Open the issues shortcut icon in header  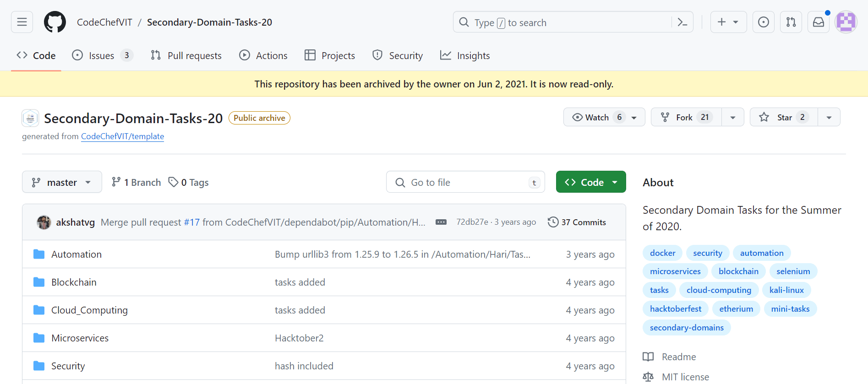click(763, 22)
